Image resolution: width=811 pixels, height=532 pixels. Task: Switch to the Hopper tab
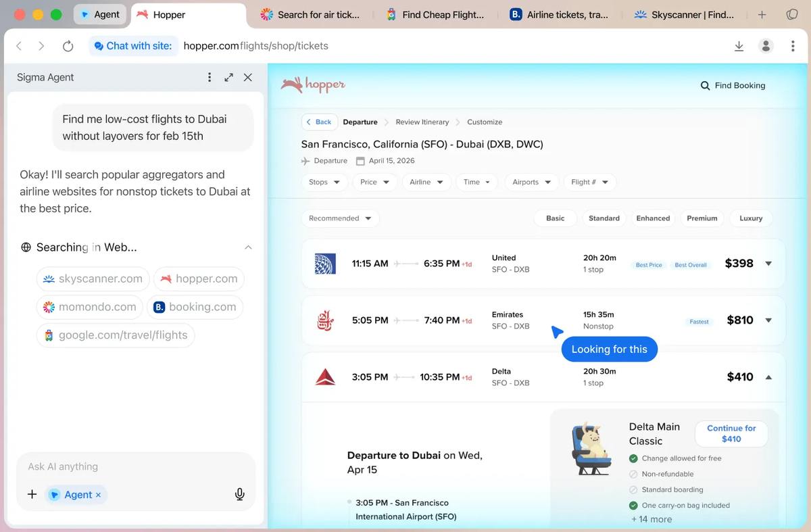pos(189,14)
